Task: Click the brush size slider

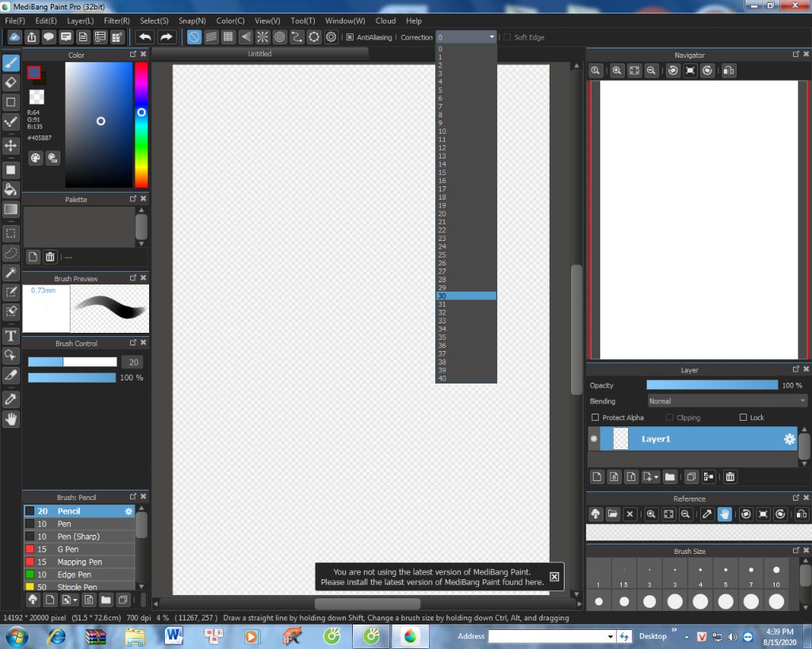Action: [72, 362]
